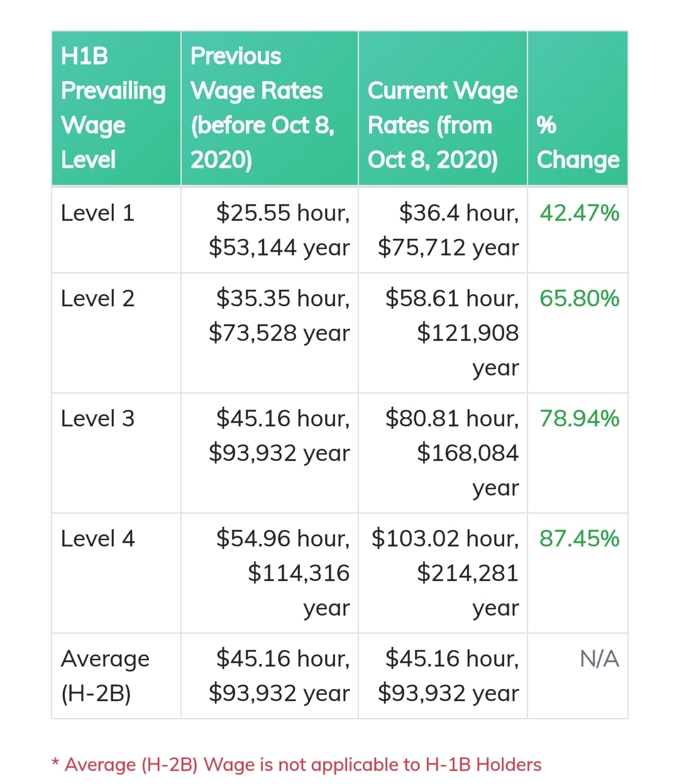The height and width of the screenshot is (784, 679).
Task: Click the Level 1 row label
Action: coord(98,213)
